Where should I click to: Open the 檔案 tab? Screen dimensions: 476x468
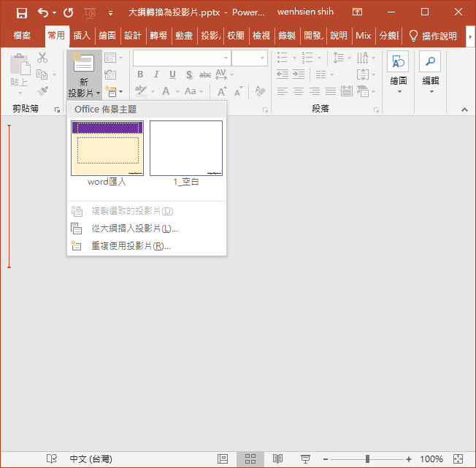pyautogui.click(x=22, y=36)
